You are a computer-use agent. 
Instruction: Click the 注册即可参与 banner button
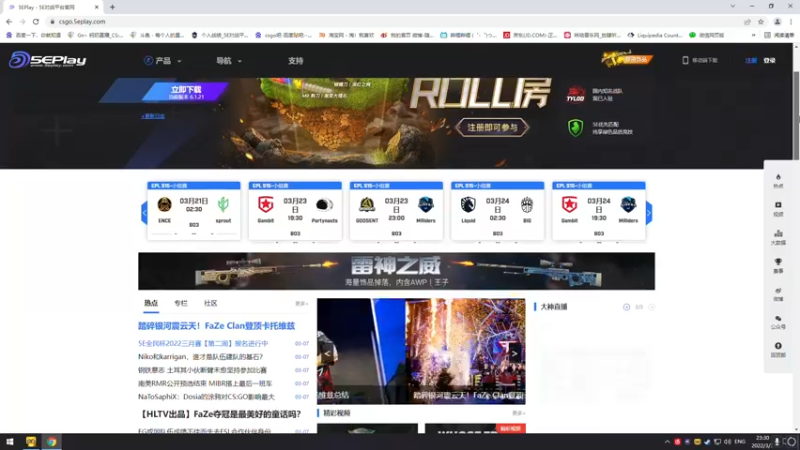tap(492, 127)
